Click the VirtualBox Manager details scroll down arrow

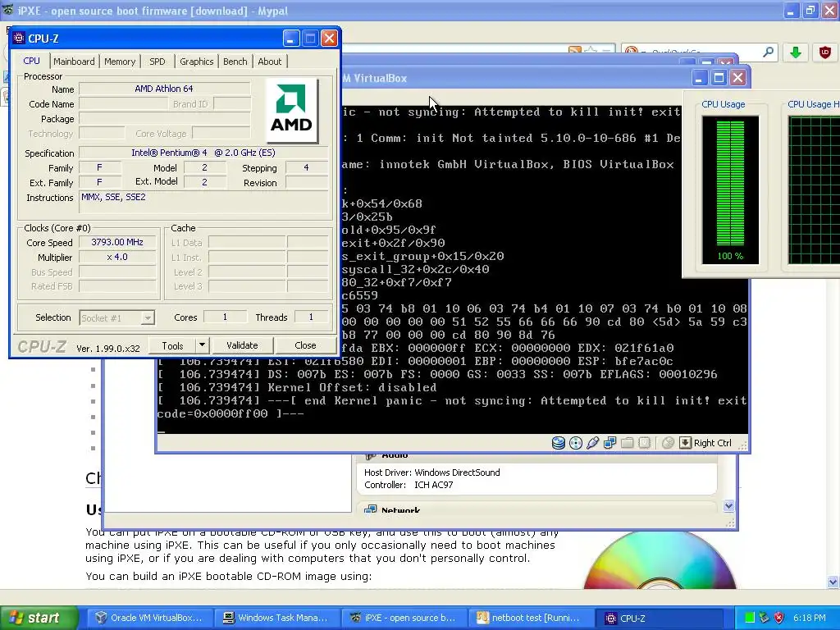(x=728, y=505)
